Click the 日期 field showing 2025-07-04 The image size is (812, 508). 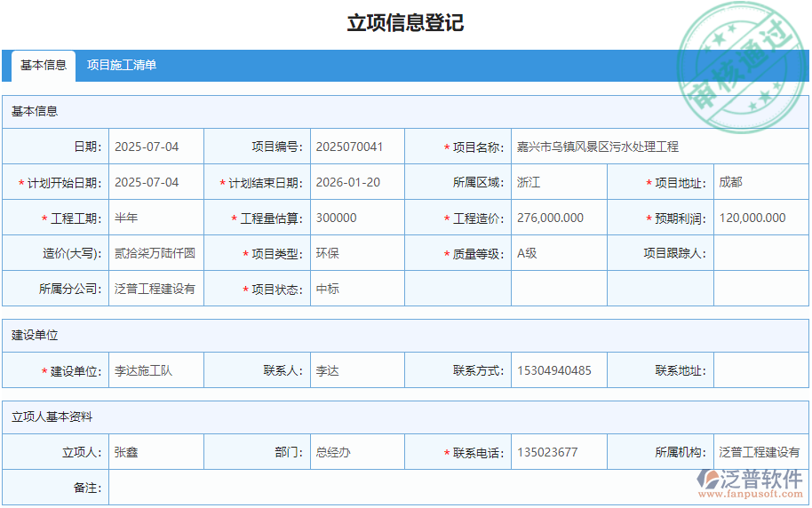pos(156,147)
